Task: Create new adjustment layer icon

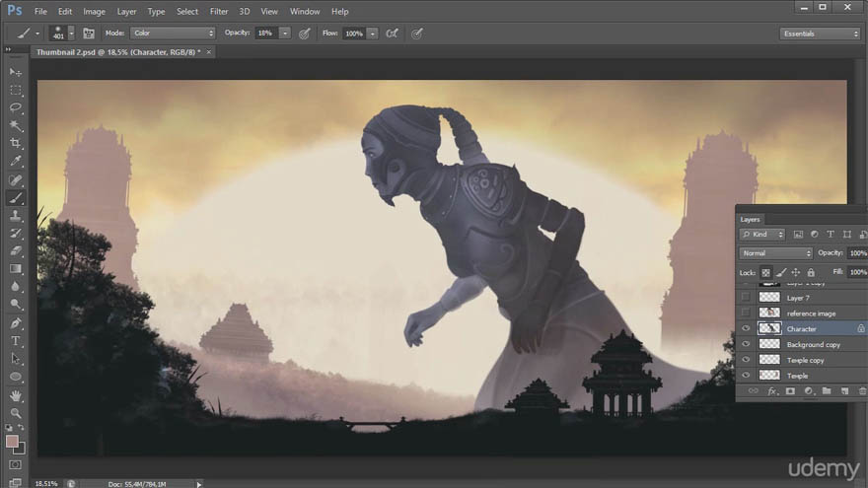Action: [808, 391]
